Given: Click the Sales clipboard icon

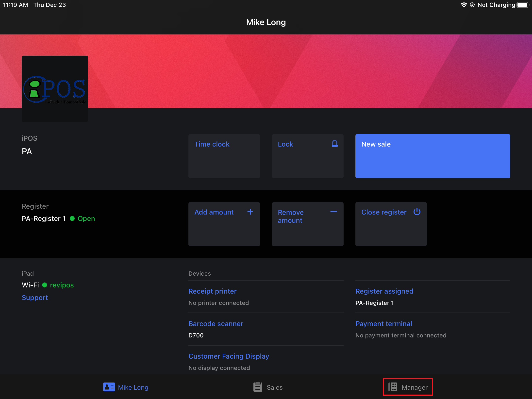Looking at the screenshot, I should [258, 387].
